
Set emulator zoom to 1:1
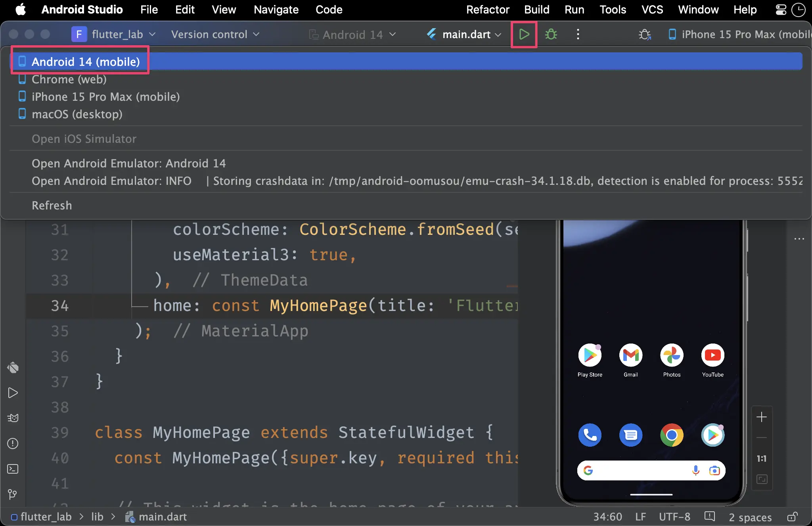coord(762,459)
